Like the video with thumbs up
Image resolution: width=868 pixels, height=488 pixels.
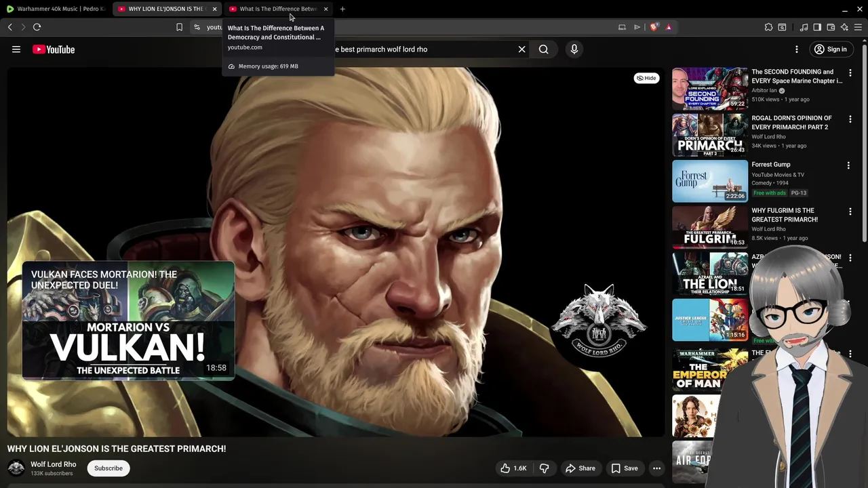click(513, 468)
